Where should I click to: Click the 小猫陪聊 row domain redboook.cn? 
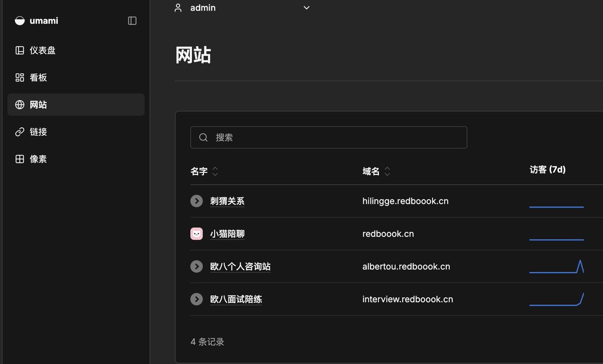pyautogui.click(x=388, y=234)
